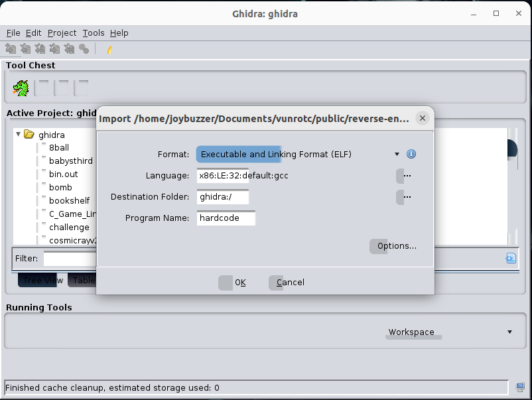
Task: Click the project tree Filter field
Action: 70,259
